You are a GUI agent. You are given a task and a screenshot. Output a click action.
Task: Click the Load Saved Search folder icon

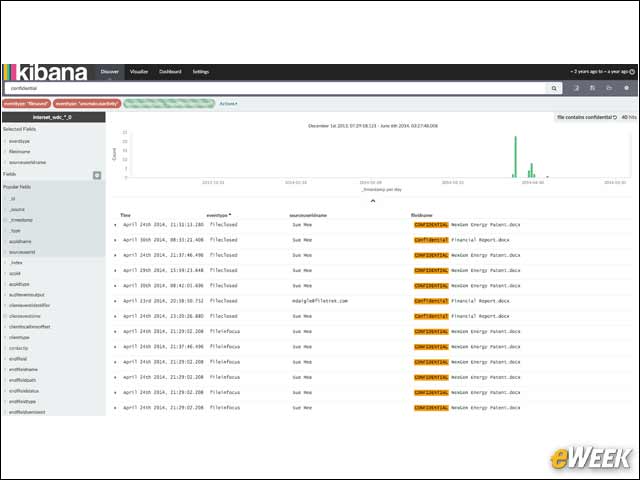[609, 88]
